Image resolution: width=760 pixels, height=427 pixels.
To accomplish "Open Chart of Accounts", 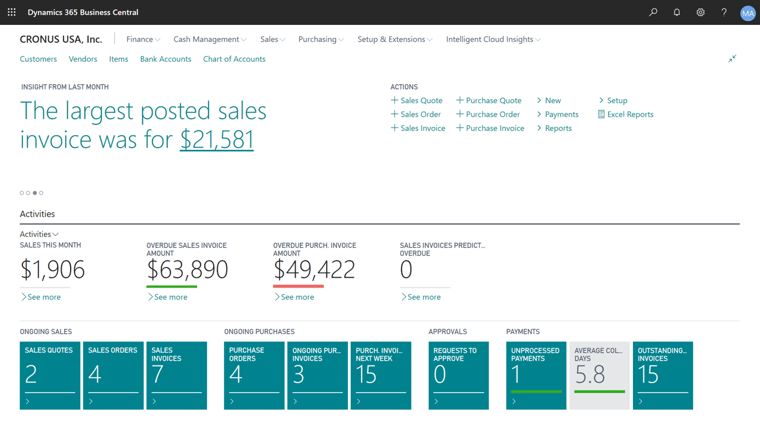I will 234,59.
